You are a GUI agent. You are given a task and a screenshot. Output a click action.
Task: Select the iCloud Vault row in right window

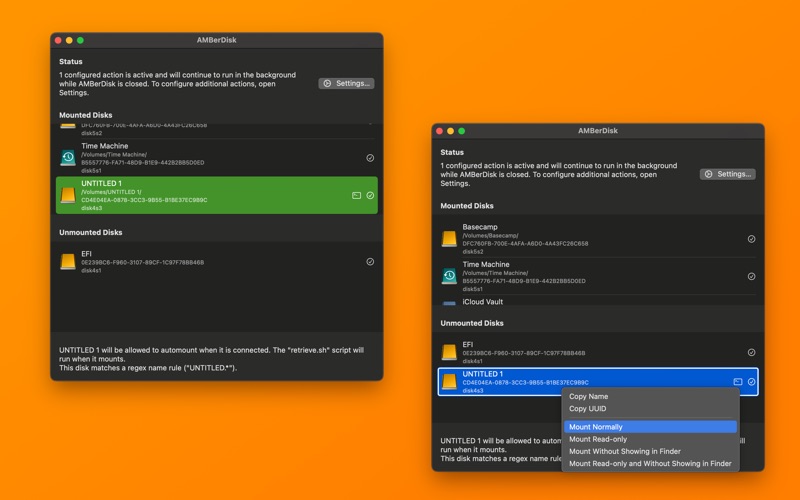tap(598, 302)
